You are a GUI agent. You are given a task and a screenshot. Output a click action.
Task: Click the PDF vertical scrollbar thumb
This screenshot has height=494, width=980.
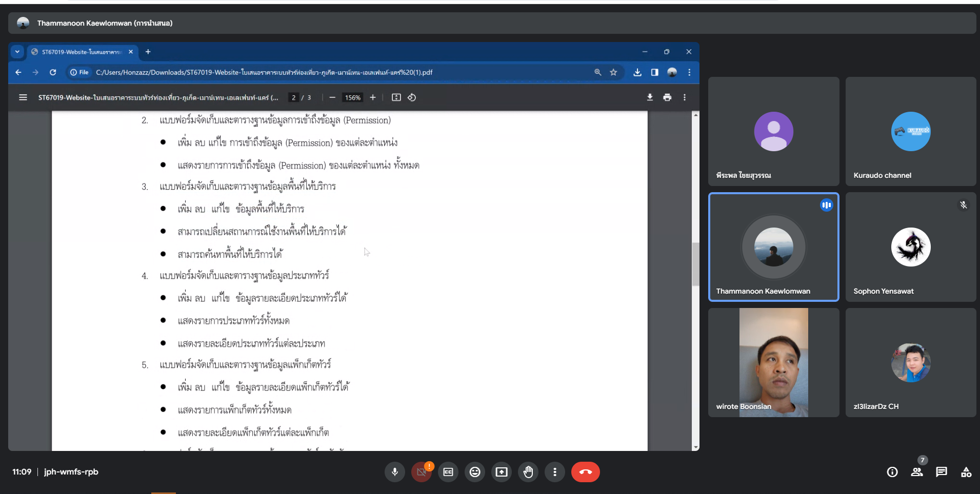(x=696, y=264)
